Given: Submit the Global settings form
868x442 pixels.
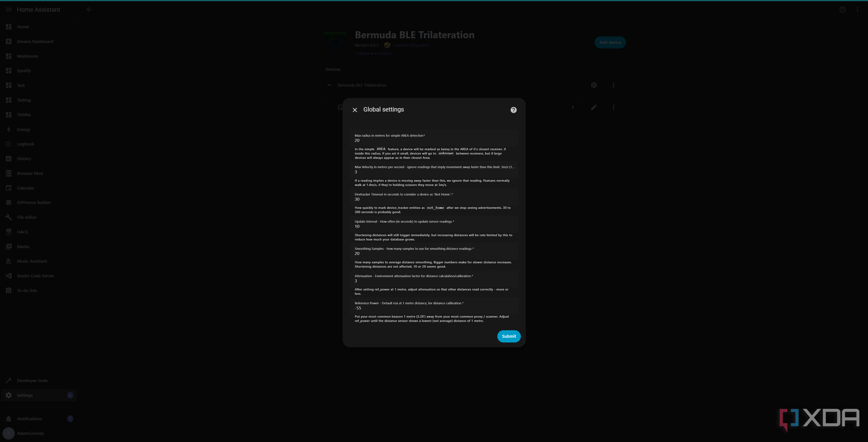Looking at the screenshot, I should [x=509, y=336].
